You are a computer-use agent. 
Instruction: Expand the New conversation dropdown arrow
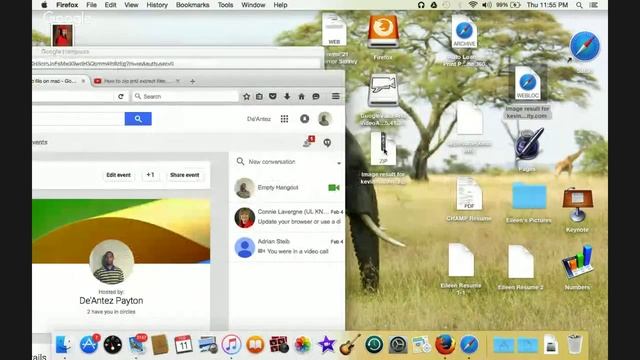[x=339, y=163]
